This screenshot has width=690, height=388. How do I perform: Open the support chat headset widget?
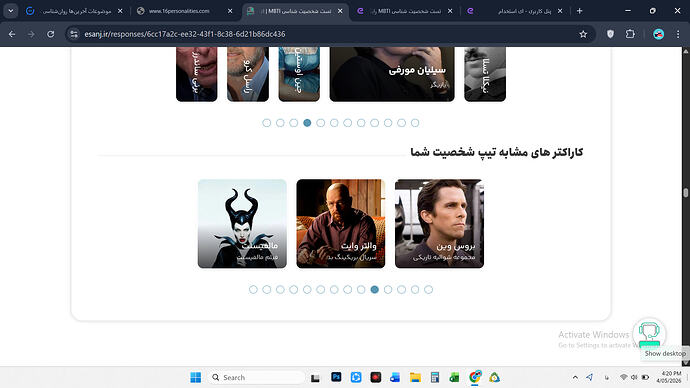pyautogui.click(x=649, y=333)
